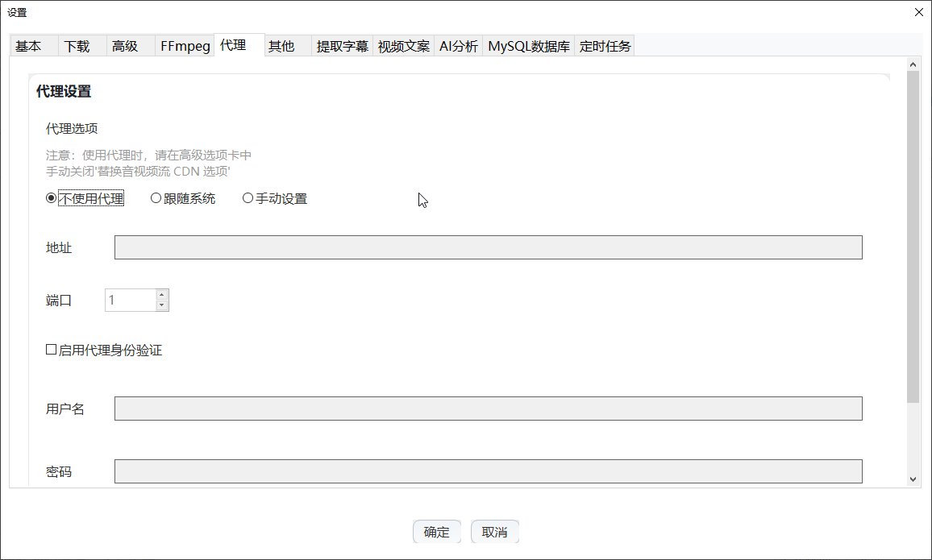Switch to the AI分析 tab
932x560 pixels.
(458, 47)
